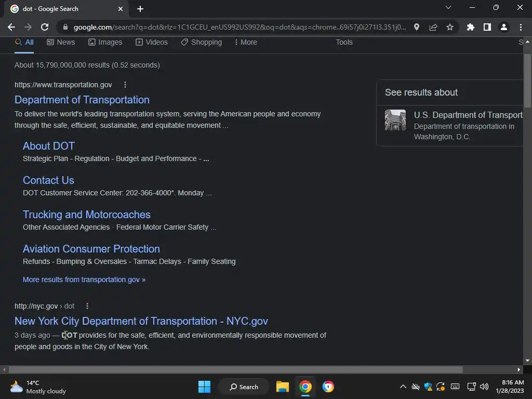Open Trucking and Motorcoaches sitelink

tap(87, 215)
